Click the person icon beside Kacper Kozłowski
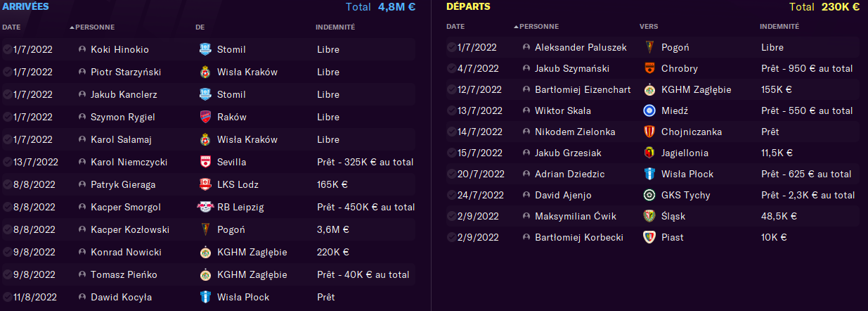Image resolution: width=868 pixels, height=311 pixels. (x=82, y=229)
